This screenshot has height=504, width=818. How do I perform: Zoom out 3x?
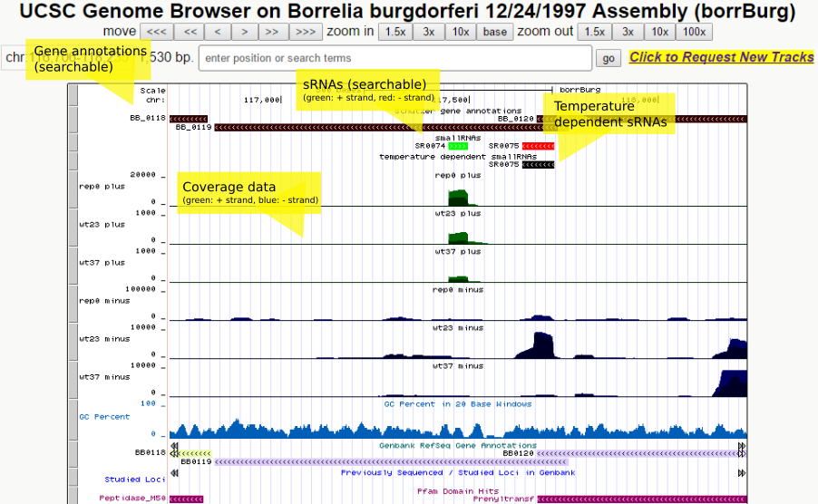(x=628, y=32)
